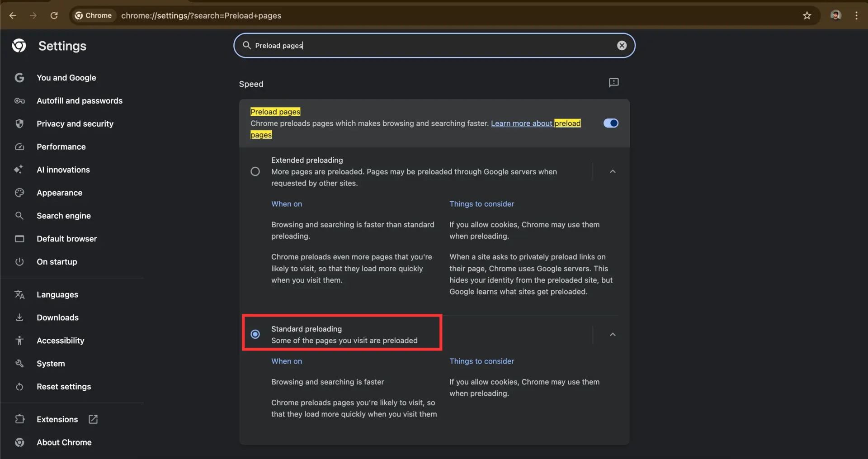
Task: Click the bookmark star icon
Action: tap(807, 15)
